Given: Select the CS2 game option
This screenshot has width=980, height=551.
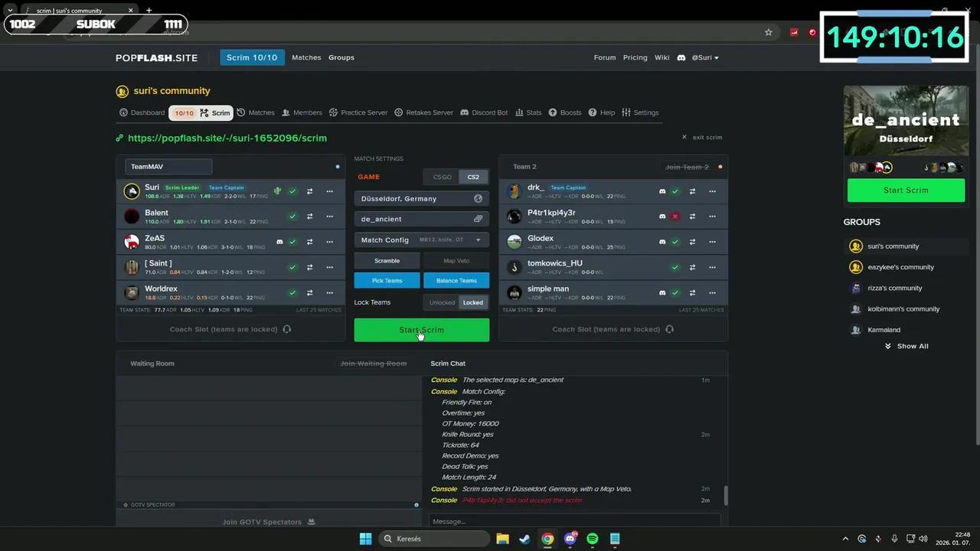Looking at the screenshot, I should pos(473,177).
